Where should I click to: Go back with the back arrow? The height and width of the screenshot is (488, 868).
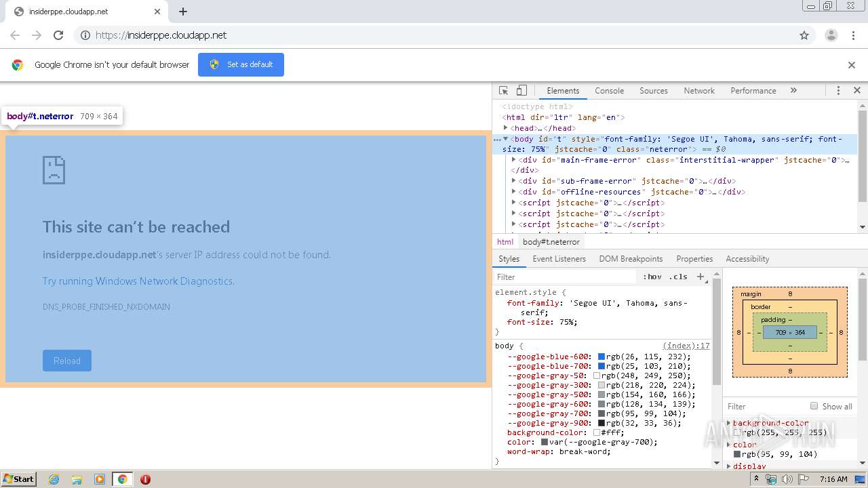point(15,35)
